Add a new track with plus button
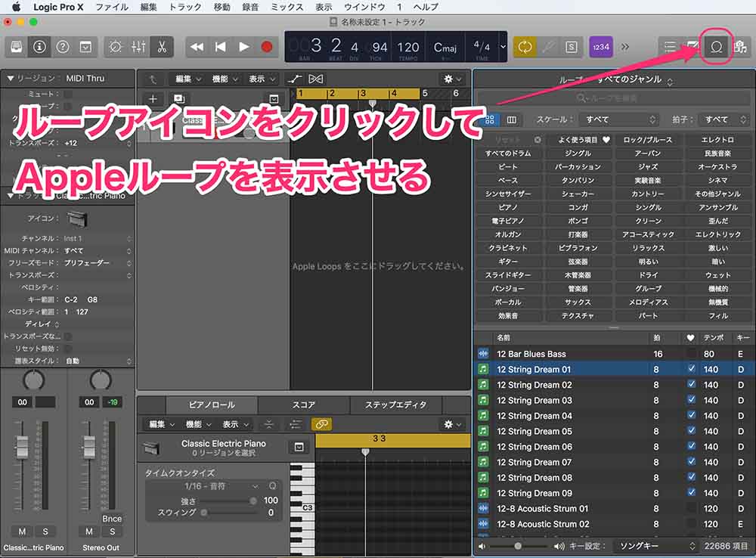Viewport: 756px width, 558px height. (x=153, y=99)
